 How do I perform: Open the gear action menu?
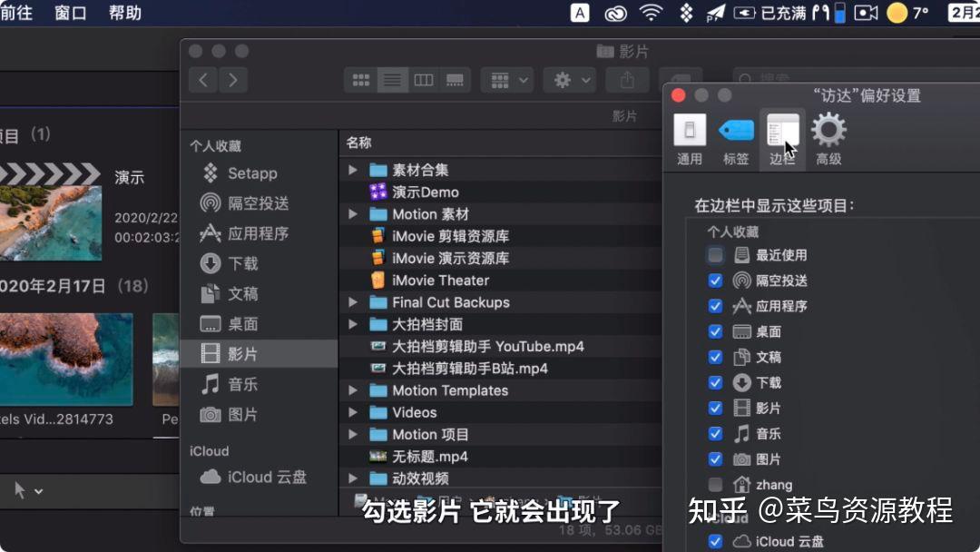(x=563, y=79)
